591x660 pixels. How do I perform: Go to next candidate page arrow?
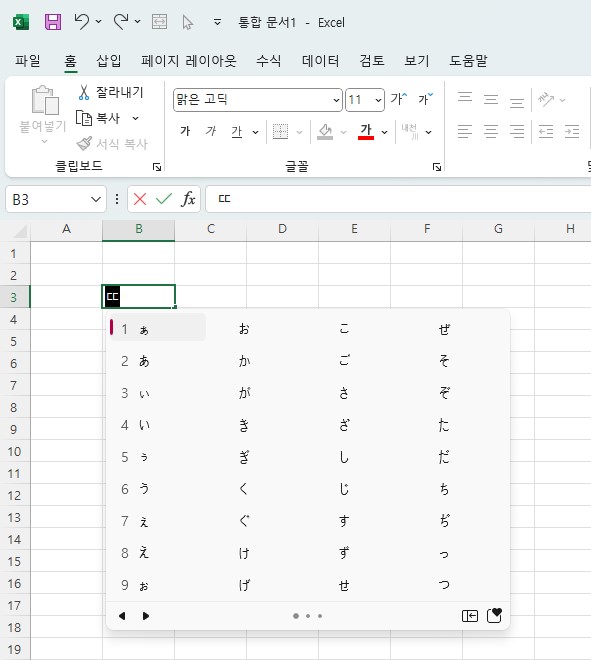pyautogui.click(x=146, y=616)
